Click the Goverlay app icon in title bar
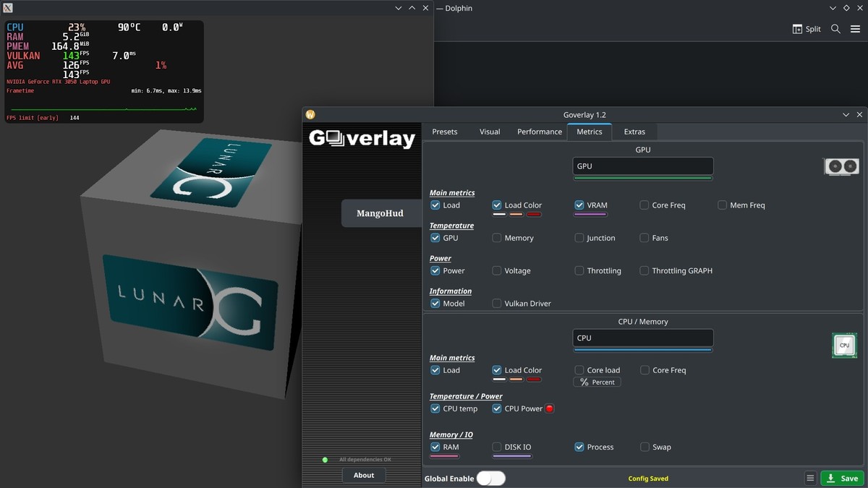Viewport: 868px width, 488px height. [310, 115]
